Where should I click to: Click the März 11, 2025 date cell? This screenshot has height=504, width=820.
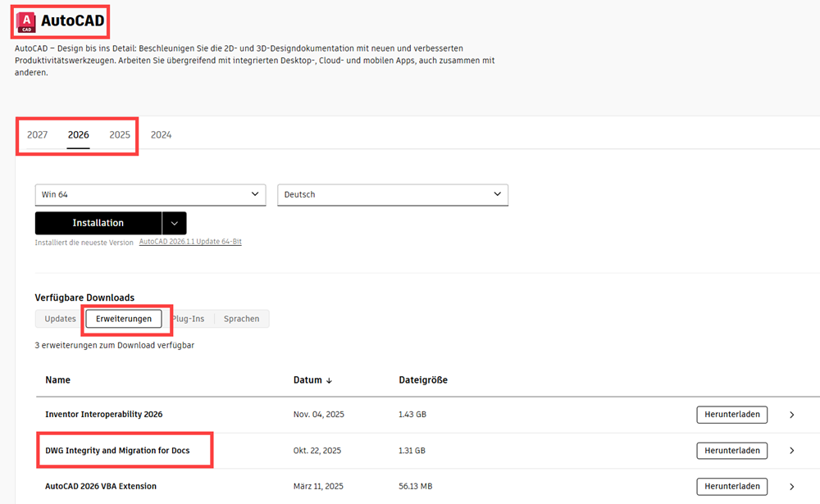tap(318, 486)
